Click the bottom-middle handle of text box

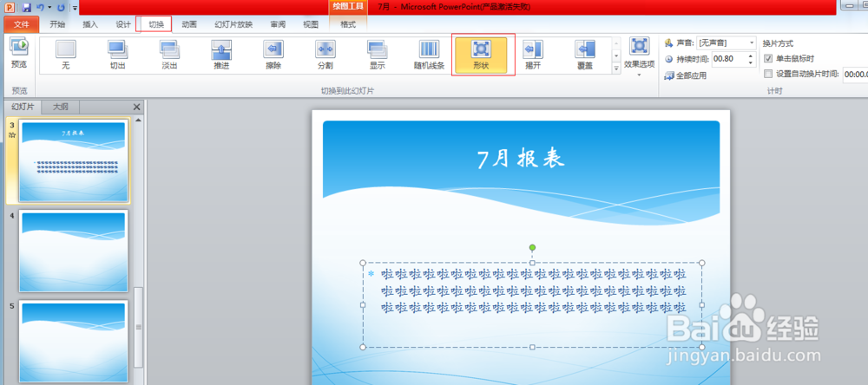pyautogui.click(x=533, y=348)
